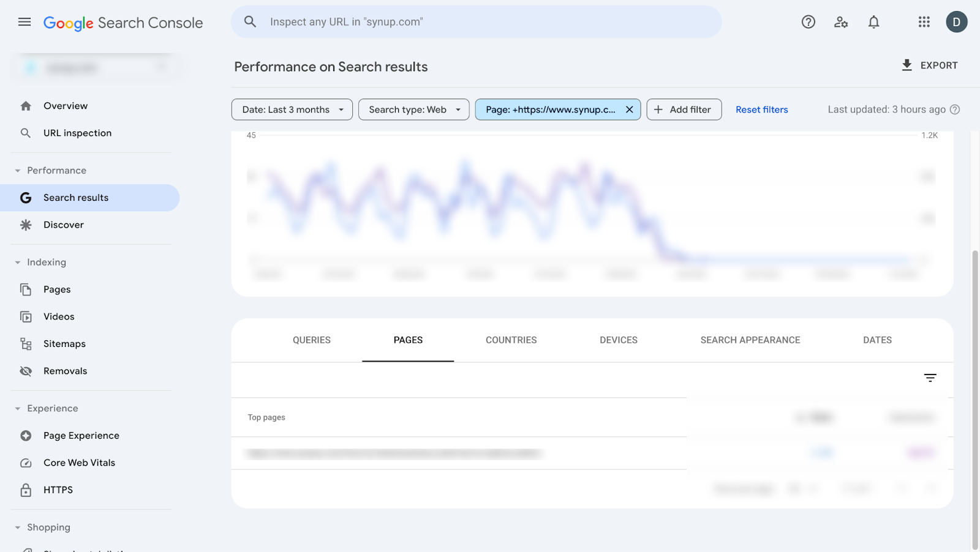980x552 pixels.
Task: Open the notifications bell
Action: click(x=874, y=22)
